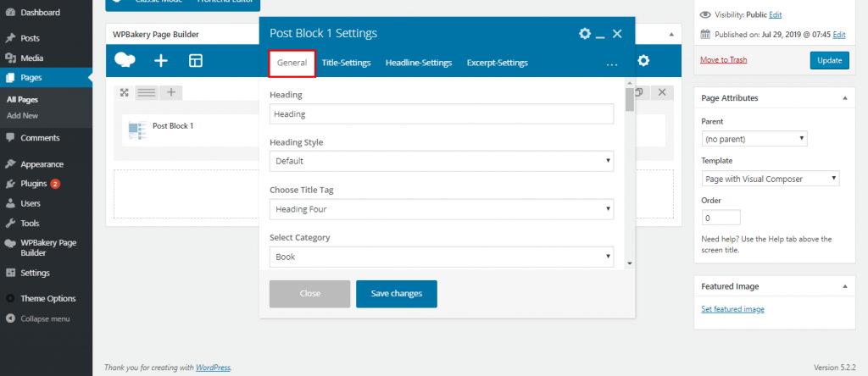The height and width of the screenshot is (376, 868).
Task: Choose a Parent page from the dropdown
Action: [754, 138]
